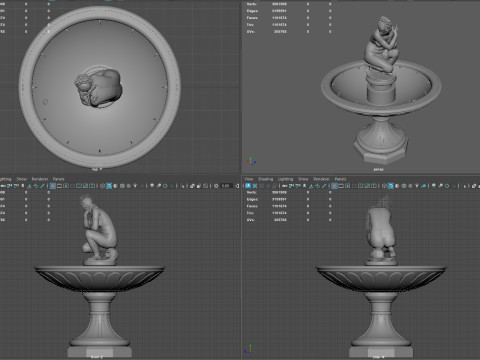Toggle Safe Title in front view toolbar
Screen dimensions: 480x360
[92, 186]
